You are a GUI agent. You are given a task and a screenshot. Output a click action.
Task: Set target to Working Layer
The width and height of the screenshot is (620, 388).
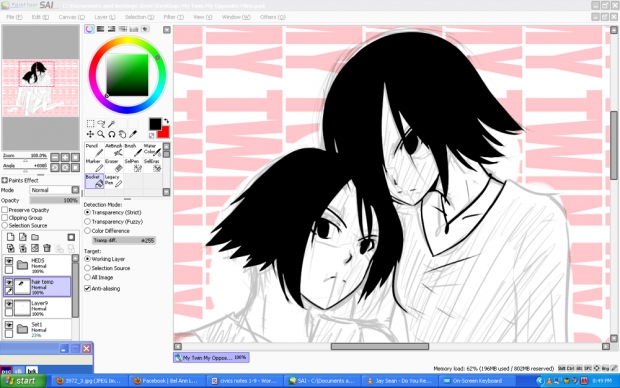pos(87,259)
